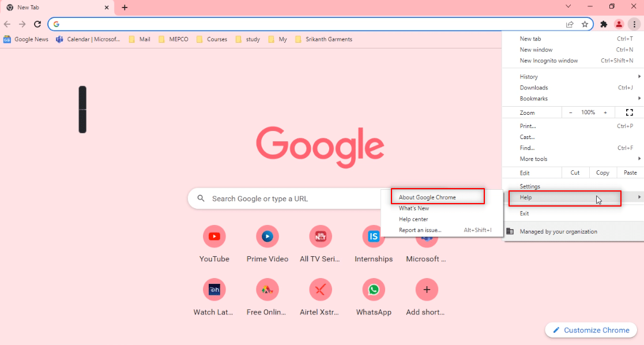
Task: Click the building icon beside Managed by your organization
Action: coord(510,231)
